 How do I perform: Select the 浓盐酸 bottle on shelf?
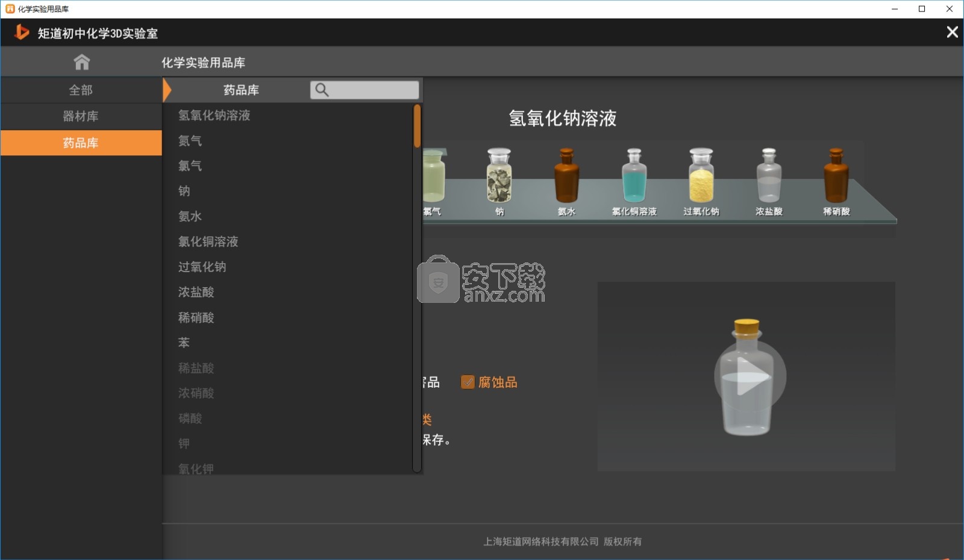tap(769, 176)
